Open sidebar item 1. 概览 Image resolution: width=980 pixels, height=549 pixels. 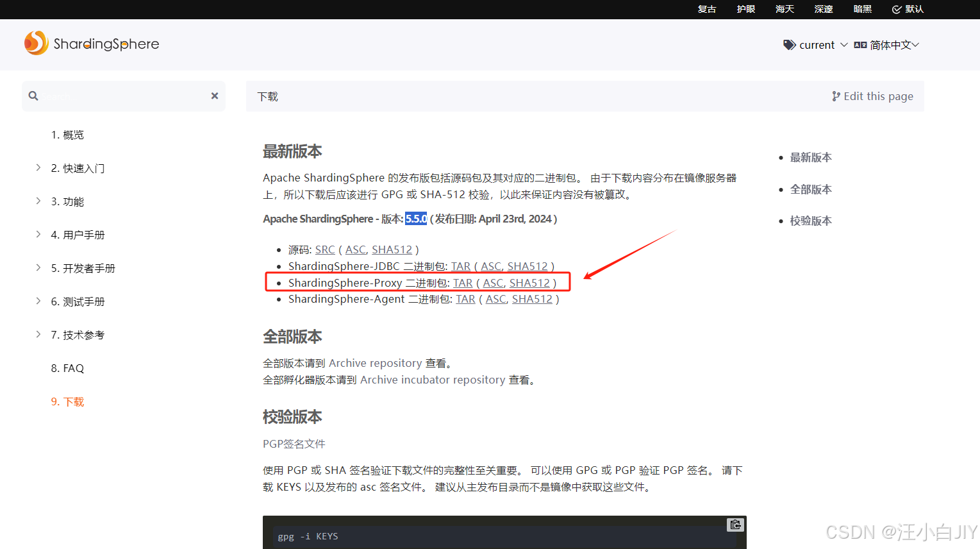67,135
